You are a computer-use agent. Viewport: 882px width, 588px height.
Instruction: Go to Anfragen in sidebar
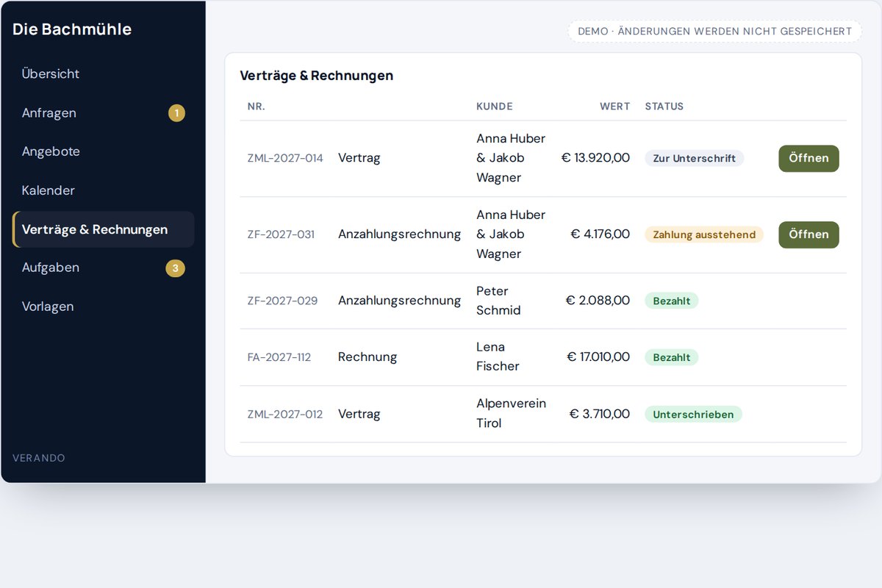coord(103,113)
